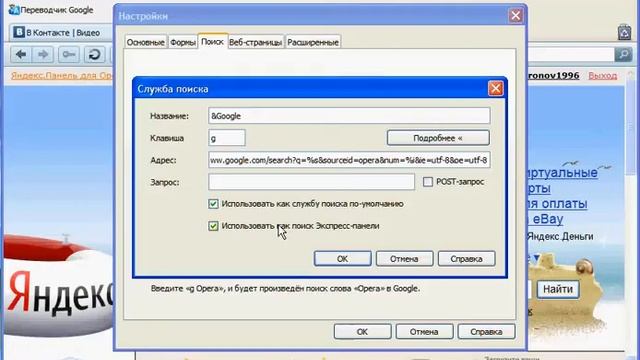Click Отмена in Служба поиска dialog

(404, 258)
